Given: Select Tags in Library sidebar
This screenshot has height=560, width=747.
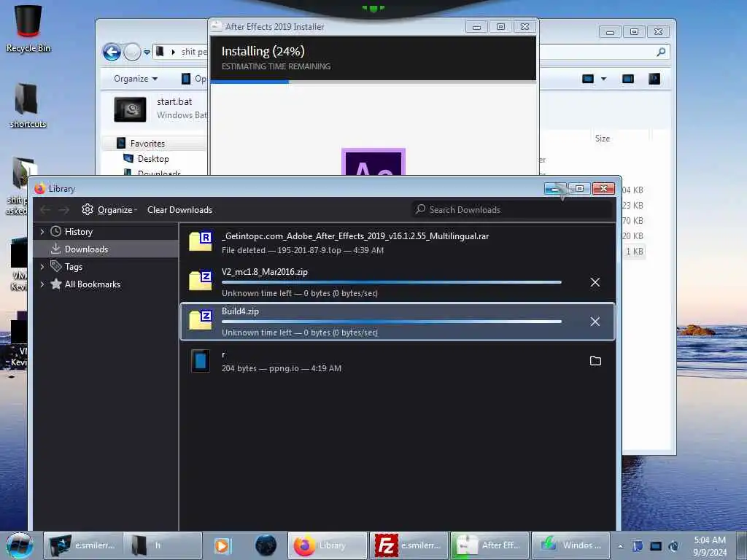Looking at the screenshot, I should pyautogui.click(x=74, y=267).
